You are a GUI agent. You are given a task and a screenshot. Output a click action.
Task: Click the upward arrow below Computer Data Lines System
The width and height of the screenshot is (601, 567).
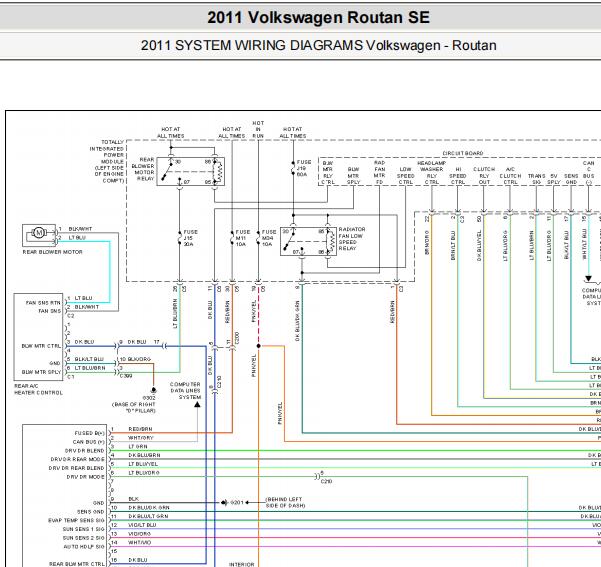[x=197, y=404]
